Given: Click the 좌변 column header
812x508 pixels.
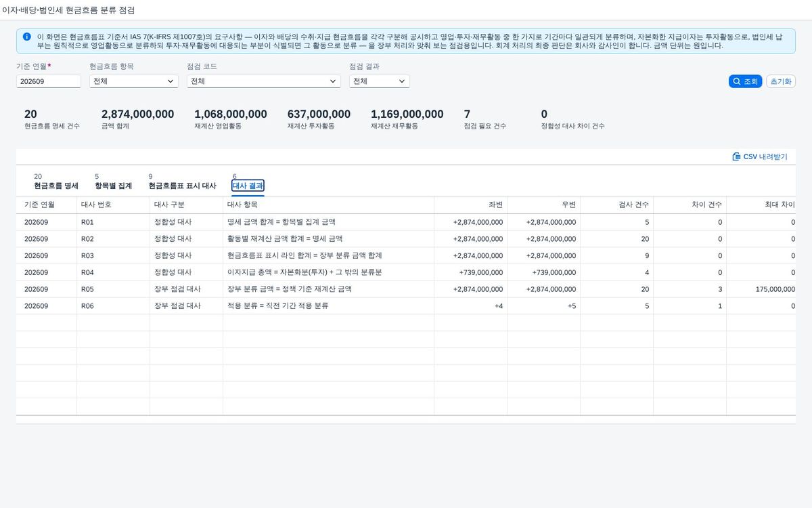Looking at the screenshot, I should [471, 205].
